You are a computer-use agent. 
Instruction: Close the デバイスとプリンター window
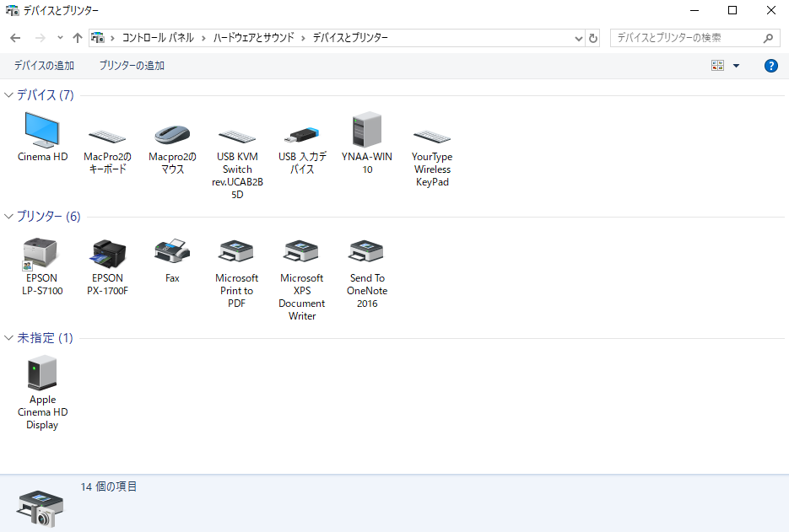pyautogui.click(x=771, y=10)
